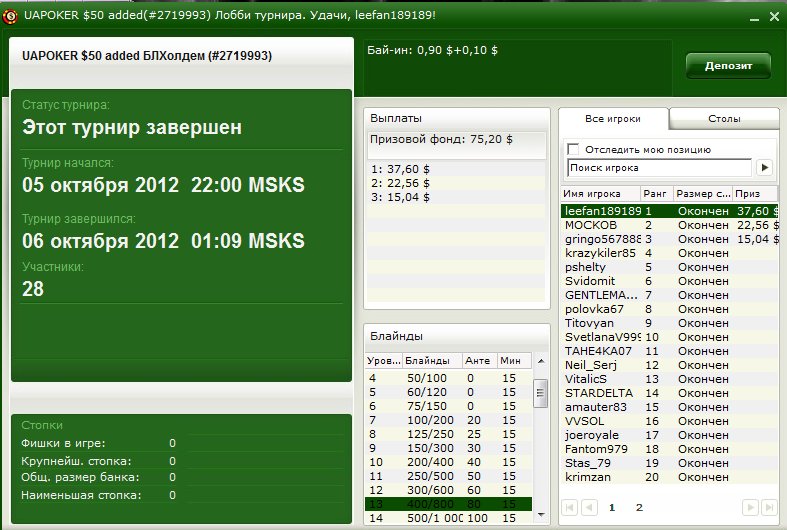Screen dimensions: 787x530
Task: Select second place payout 22,56 $ row
Action: [x=456, y=183]
